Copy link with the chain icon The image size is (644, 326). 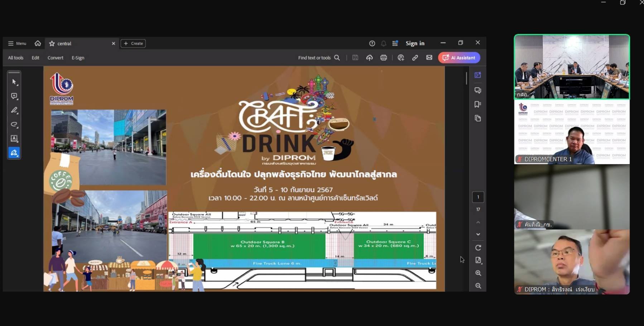click(x=415, y=58)
